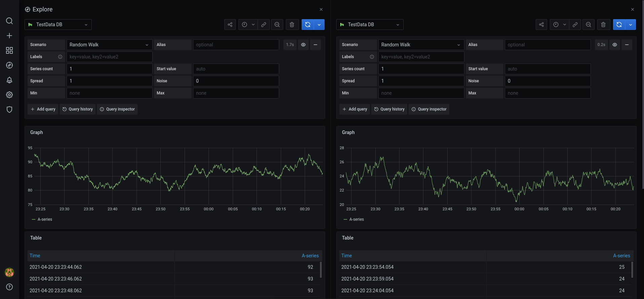Image resolution: width=644 pixels, height=299 pixels.
Task: Sort left table by the Time column
Action: click(35, 256)
